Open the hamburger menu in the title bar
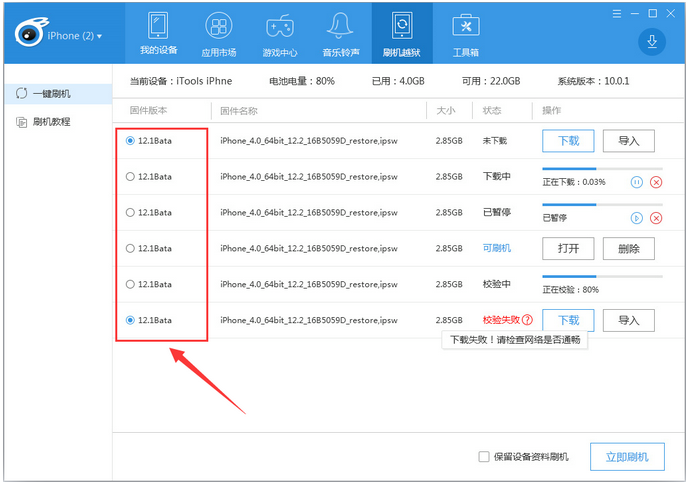The width and height of the screenshot is (690, 486). 617,14
